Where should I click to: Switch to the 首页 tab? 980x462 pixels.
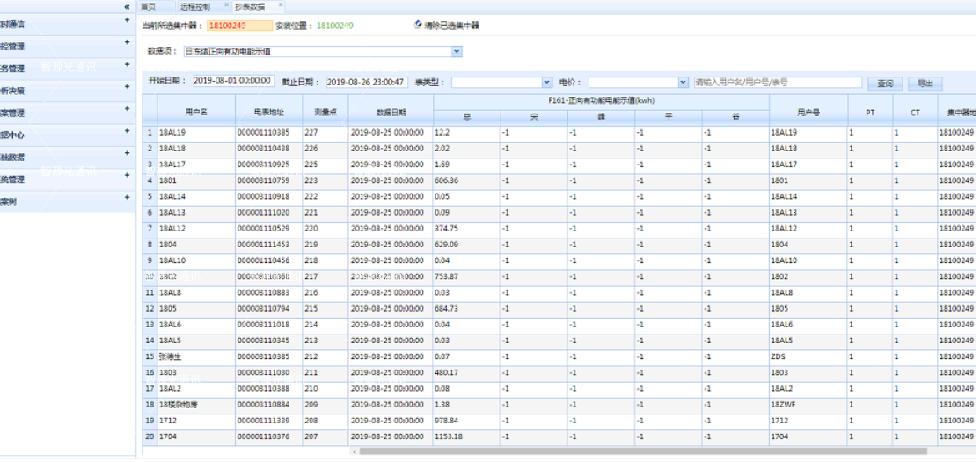tap(148, 7)
